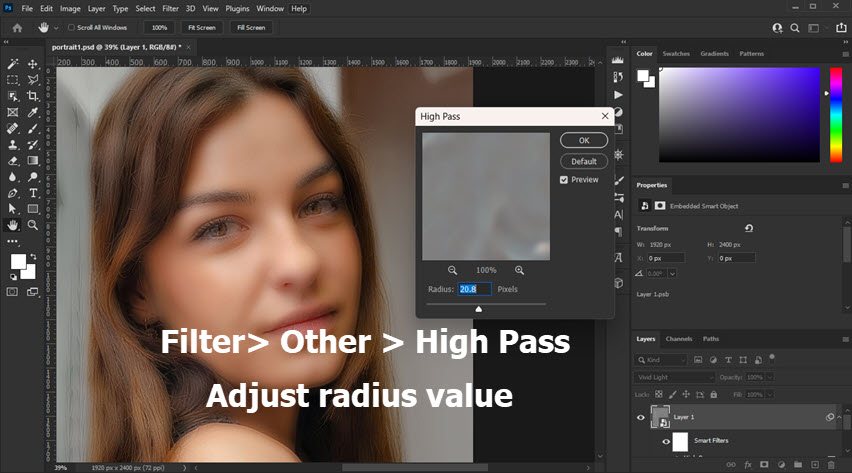Open the Histogram panel icon

(618, 60)
